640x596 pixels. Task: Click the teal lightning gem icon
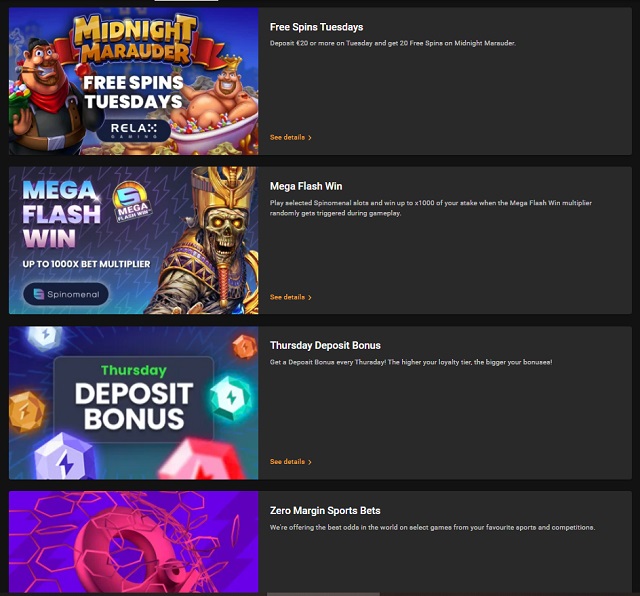coord(231,398)
